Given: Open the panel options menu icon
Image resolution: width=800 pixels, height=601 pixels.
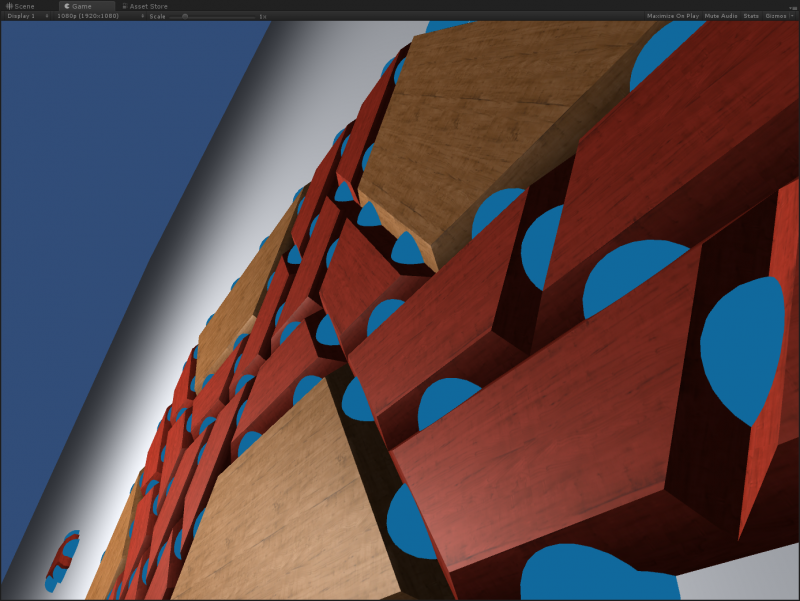Looking at the screenshot, I should [x=792, y=6].
